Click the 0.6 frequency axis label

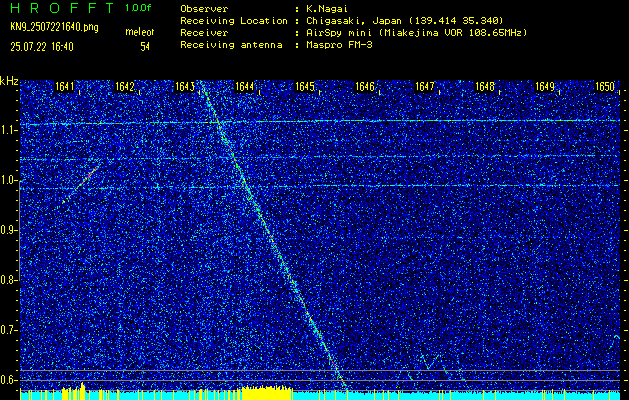coord(8,380)
